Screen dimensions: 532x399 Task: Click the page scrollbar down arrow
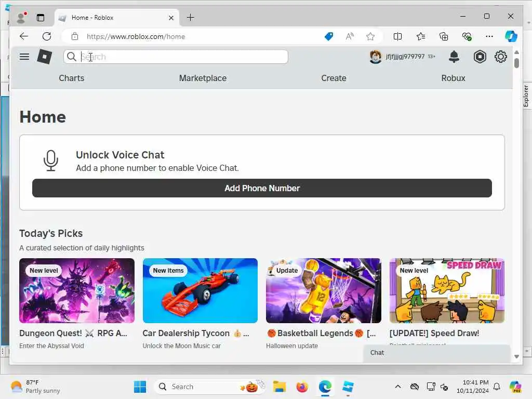(x=516, y=356)
